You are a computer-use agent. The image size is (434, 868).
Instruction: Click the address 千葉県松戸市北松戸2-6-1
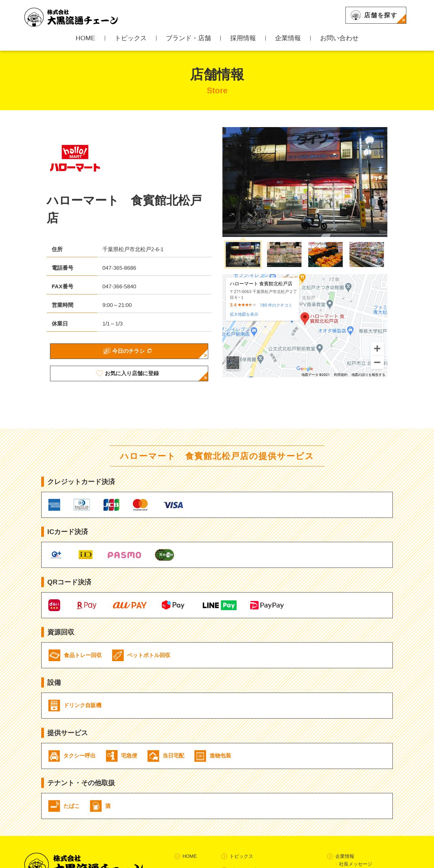(133, 249)
